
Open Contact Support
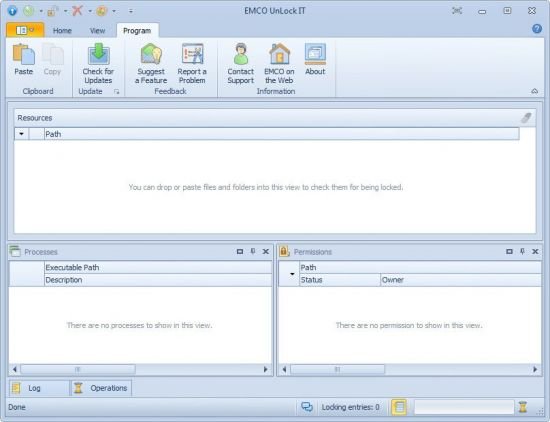pyautogui.click(x=241, y=63)
